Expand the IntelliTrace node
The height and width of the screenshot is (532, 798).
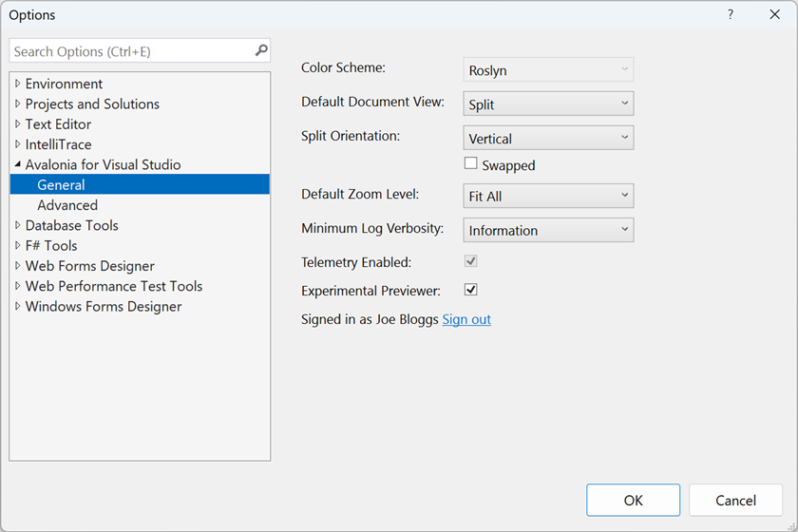tap(18, 144)
